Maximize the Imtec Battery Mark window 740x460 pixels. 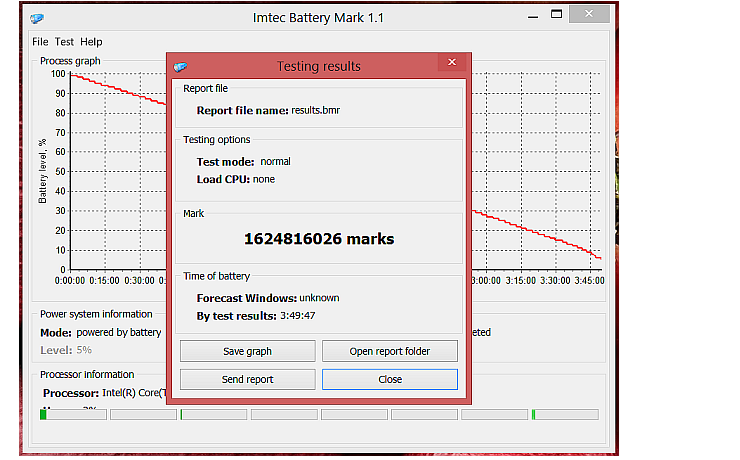pos(556,15)
